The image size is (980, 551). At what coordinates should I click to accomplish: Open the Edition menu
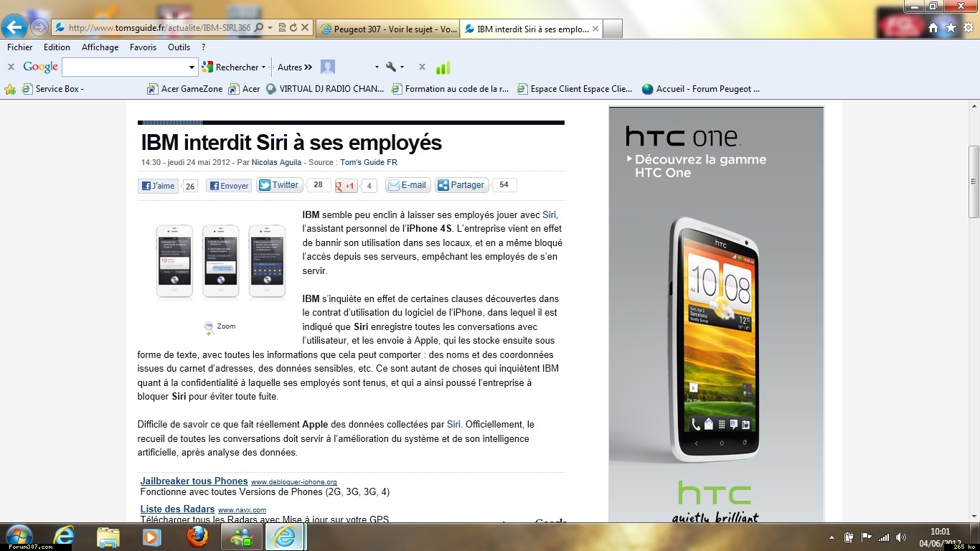point(57,47)
